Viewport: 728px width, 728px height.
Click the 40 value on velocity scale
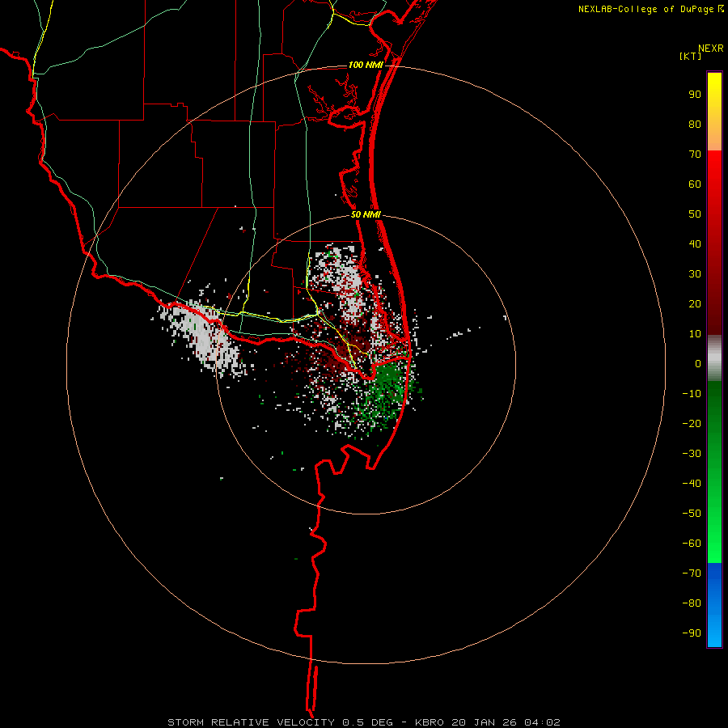point(695,244)
